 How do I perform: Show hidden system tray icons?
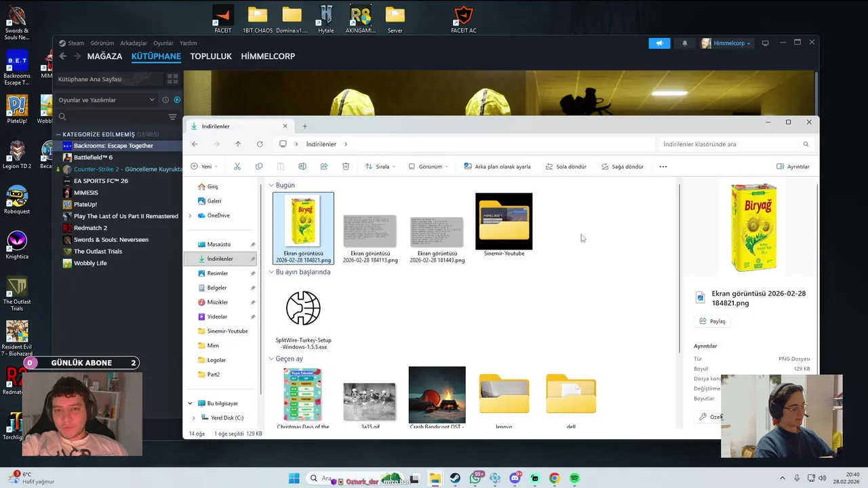[x=782, y=478]
